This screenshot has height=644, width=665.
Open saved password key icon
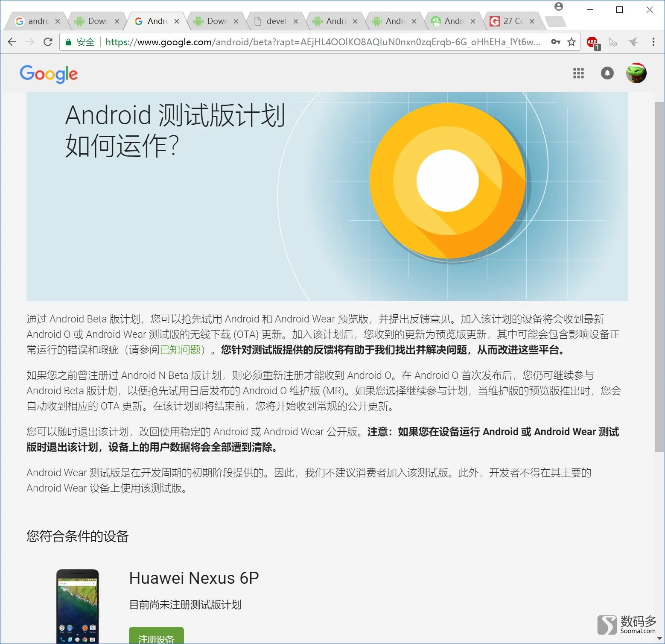point(555,42)
